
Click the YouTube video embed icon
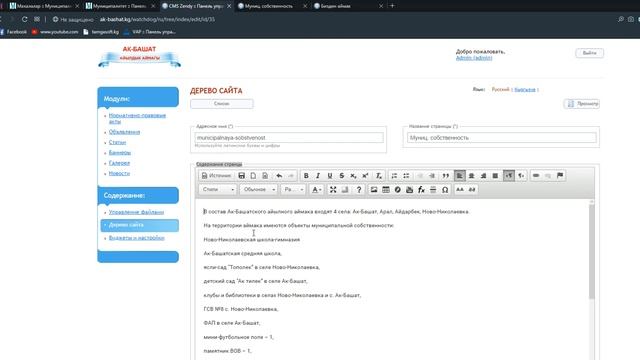(409, 190)
